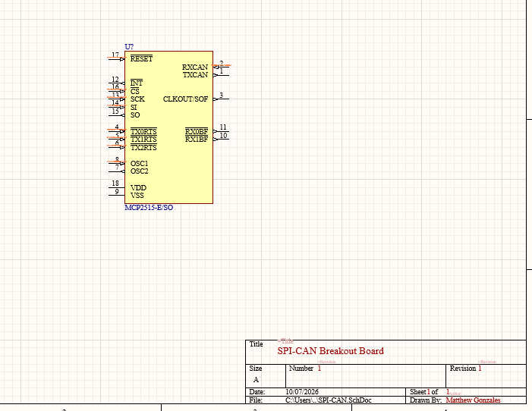Select the file path C:\Users\..\SPI-CAN.SchDoc
The width and height of the screenshot is (532, 411).
(328, 400)
